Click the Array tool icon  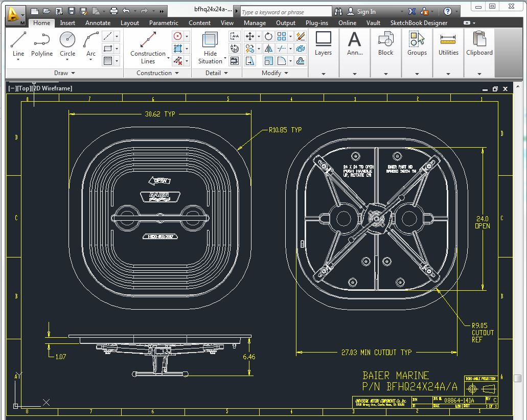pos(282,36)
